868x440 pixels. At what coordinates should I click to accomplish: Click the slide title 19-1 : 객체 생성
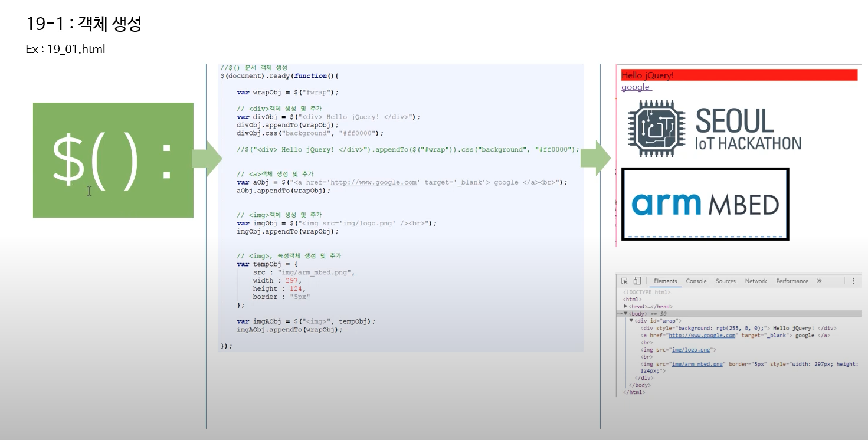click(84, 24)
